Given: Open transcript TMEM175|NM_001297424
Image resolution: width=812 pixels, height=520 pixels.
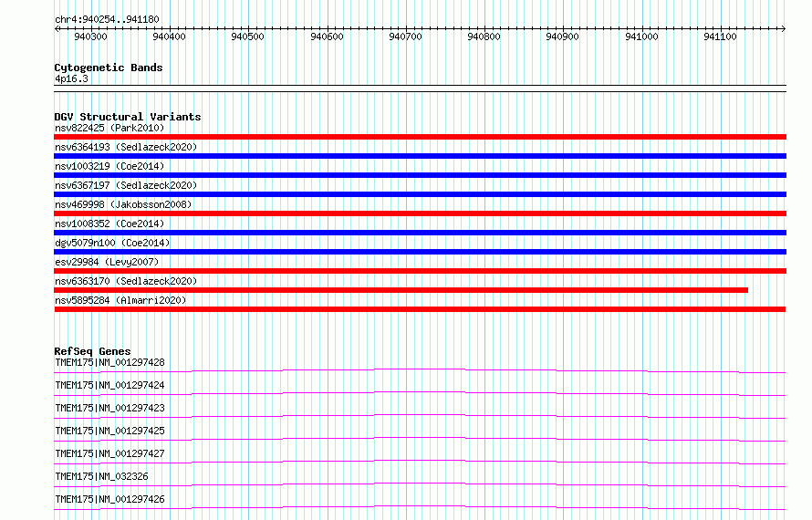Looking at the screenshot, I should coord(109,385).
